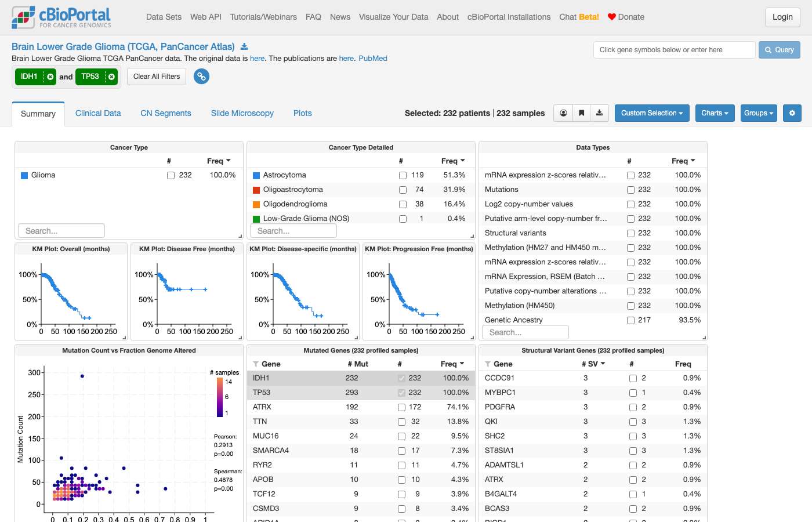The height and width of the screenshot is (522, 812).
Task: Check the CCDC91 structural variant checkbox
Action: (x=633, y=378)
